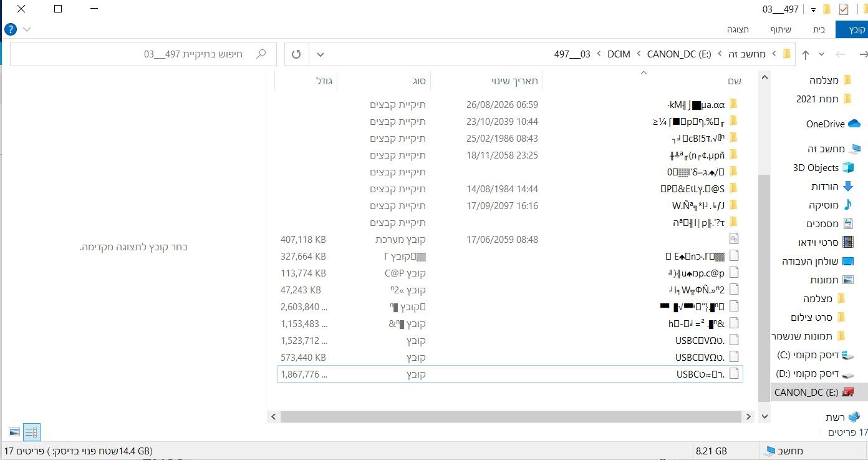Switch to large thumbnails view button
868x460 pixels.
14,432
